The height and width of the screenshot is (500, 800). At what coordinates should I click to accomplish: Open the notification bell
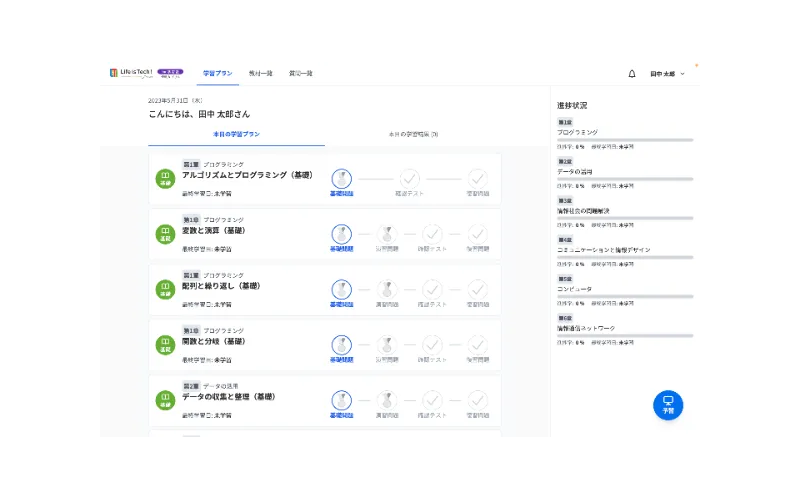(632, 73)
